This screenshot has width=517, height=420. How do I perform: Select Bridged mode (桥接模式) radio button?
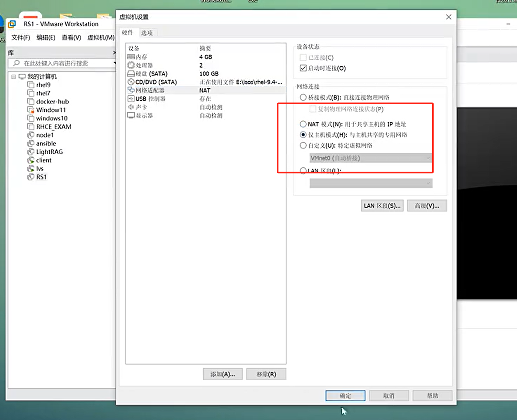[x=303, y=97]
